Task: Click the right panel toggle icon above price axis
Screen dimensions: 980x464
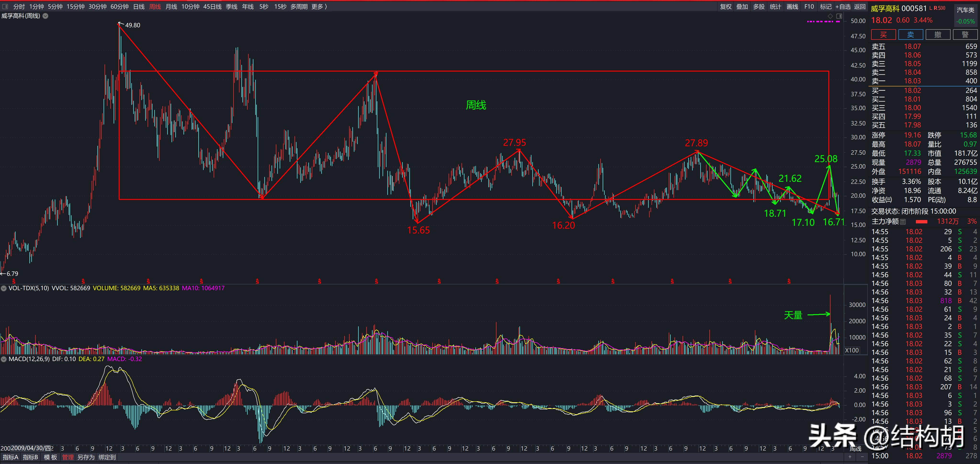Action: [839, 16]
